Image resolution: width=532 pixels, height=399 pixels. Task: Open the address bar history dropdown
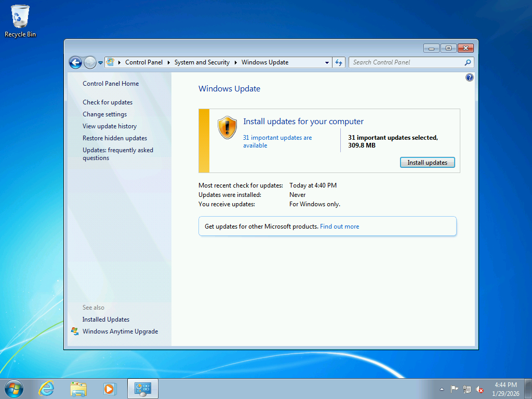327,62
